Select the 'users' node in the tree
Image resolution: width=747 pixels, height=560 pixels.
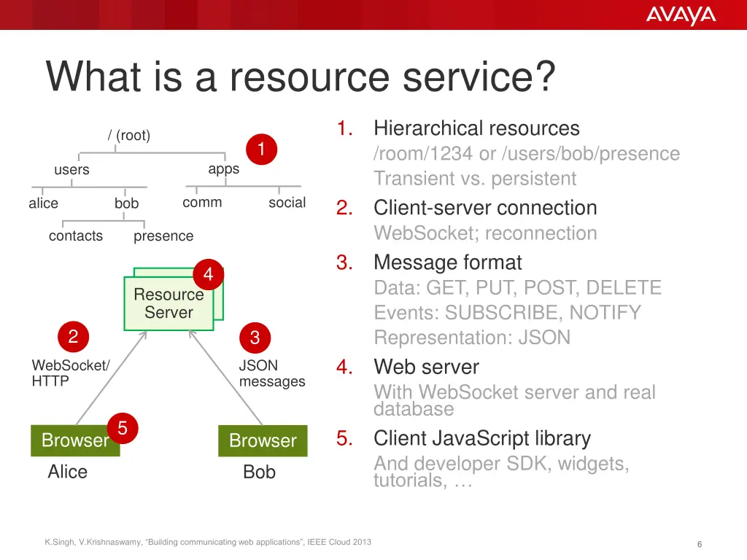click(71, 169)
